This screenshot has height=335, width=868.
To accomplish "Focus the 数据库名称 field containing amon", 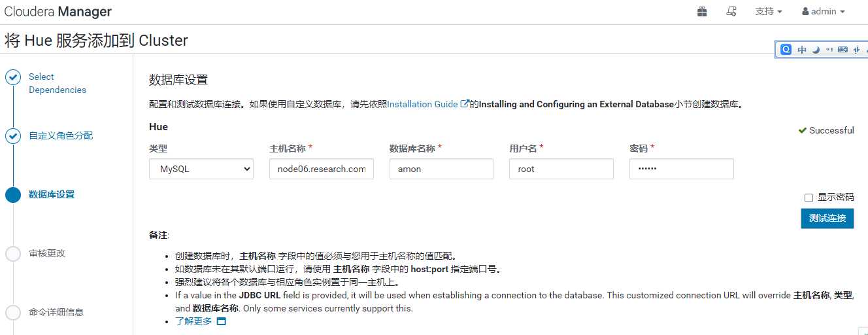I will (x=441, y=169).
